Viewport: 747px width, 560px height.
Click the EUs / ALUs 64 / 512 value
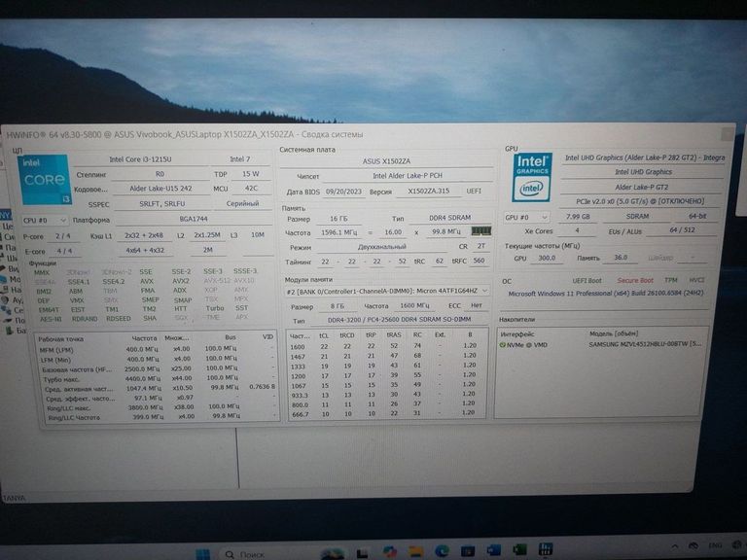[x=682, y=230]
